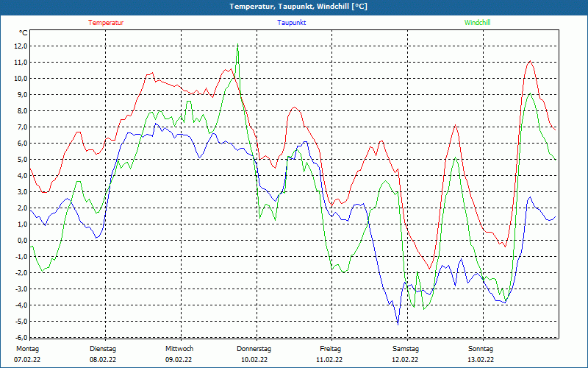This screenshot has width=588, height=368.
Task: Click the blue Taupunkt minimum near -5,0
Action: tap(398, 324)
